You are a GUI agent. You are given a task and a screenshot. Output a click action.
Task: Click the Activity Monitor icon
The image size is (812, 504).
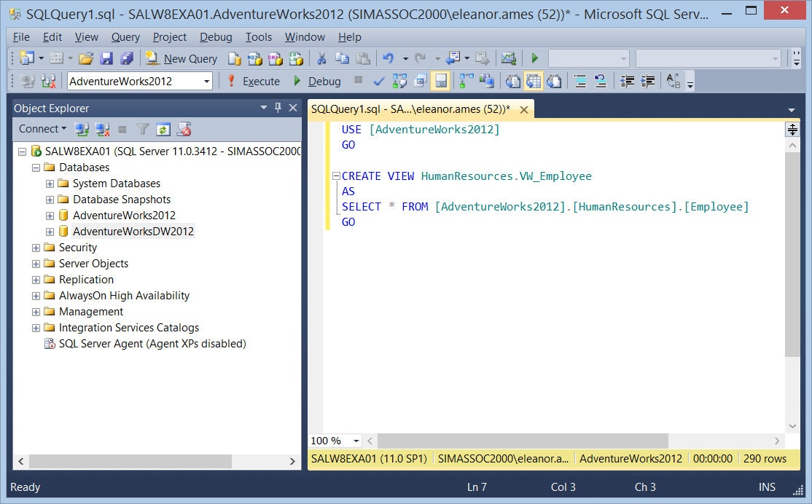tap(509, 58)
